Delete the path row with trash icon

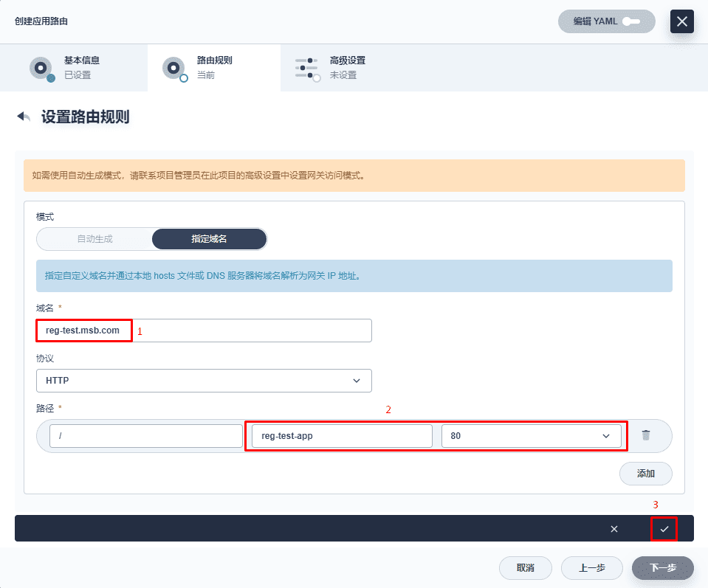646,435
